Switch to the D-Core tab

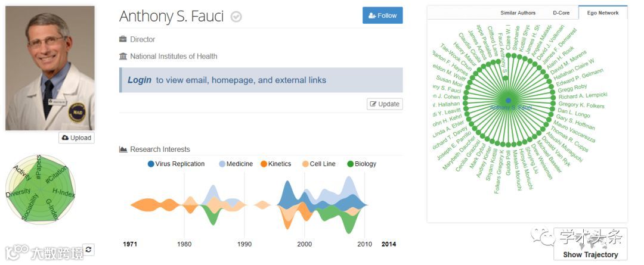point(561,13)
